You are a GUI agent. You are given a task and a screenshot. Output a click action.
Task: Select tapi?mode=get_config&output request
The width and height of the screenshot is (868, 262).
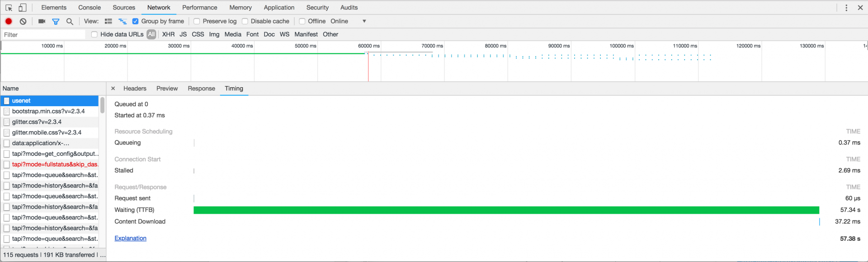[x=49, y=154]
